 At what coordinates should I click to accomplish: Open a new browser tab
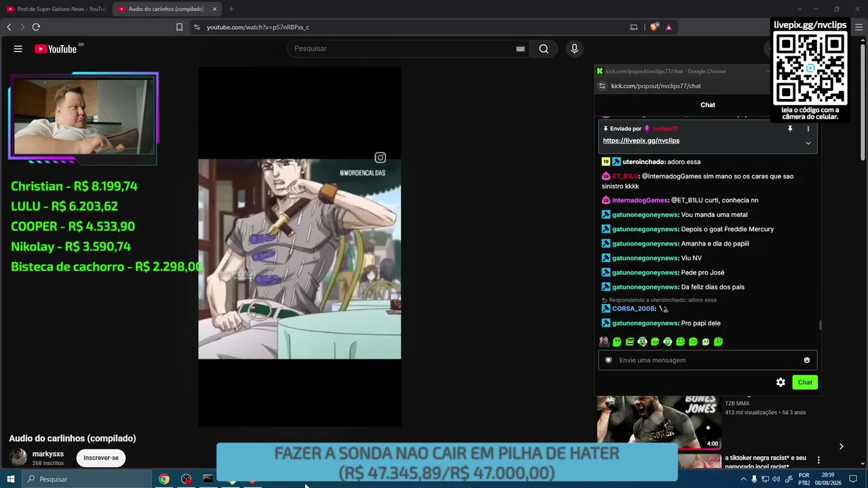point(231,9)
